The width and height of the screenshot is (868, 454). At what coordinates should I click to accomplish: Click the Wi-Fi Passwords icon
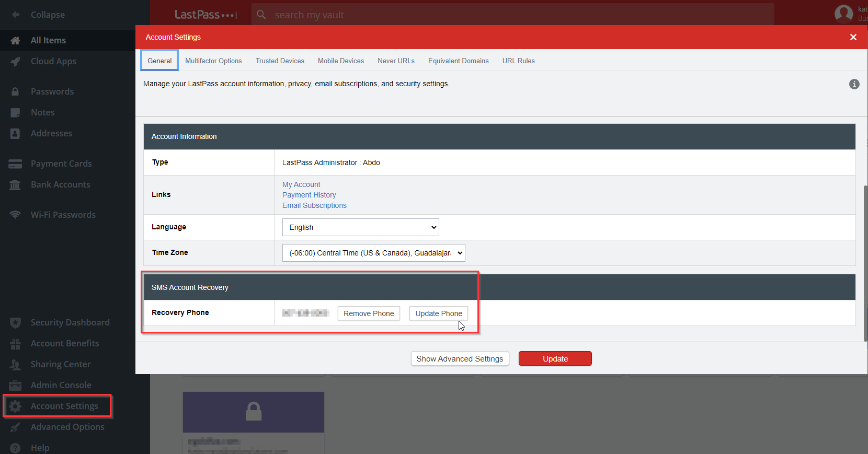pos(15,215)
